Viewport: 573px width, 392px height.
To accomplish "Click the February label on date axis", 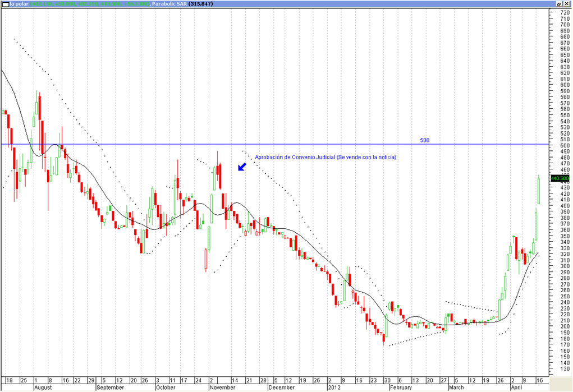I will [x=401, y=388].
